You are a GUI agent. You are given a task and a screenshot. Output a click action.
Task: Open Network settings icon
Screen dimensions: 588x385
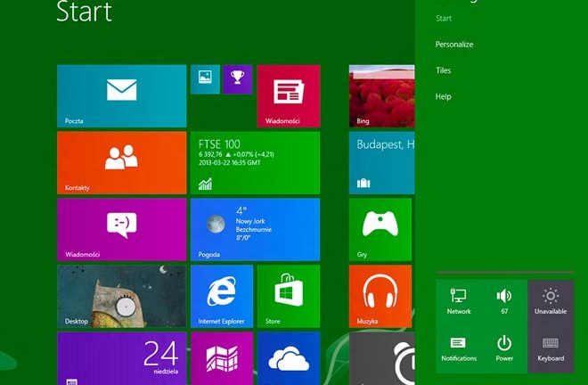pos(459,302)
